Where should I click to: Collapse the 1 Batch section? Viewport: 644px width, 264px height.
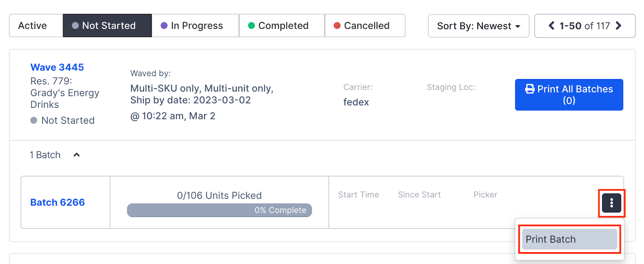coord(76,154)
